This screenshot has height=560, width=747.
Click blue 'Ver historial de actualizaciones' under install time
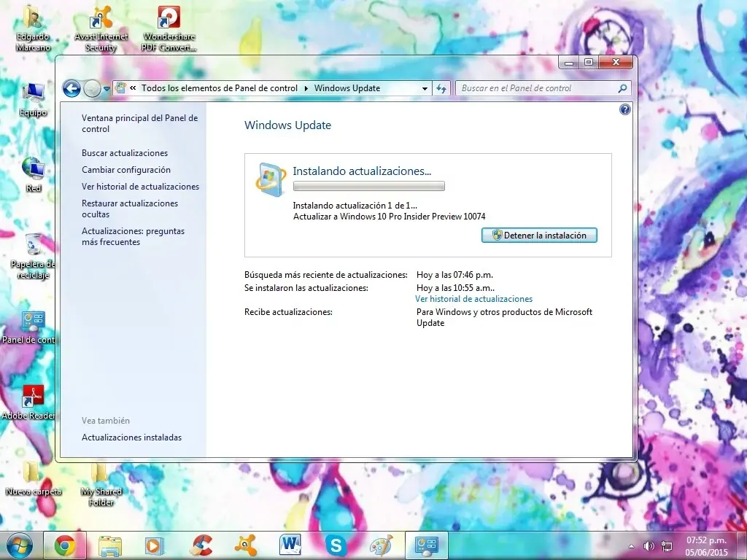coord(473,299)
